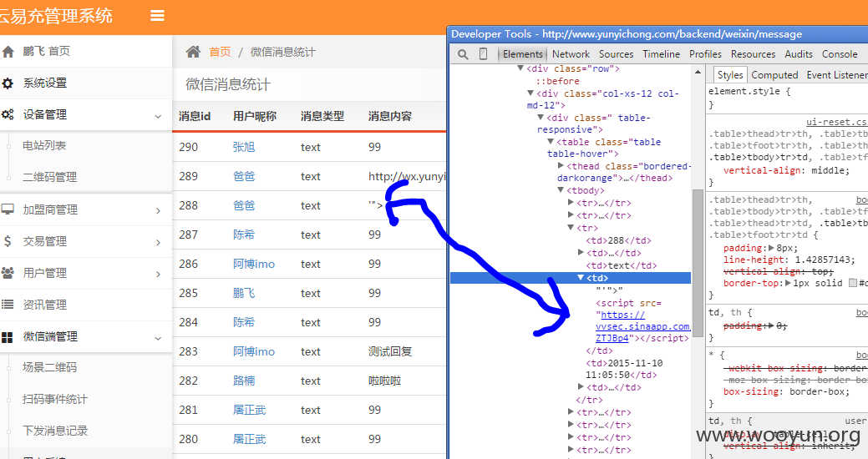Click the home icon beside 鹏飞 首页
Viewport: 868px width, 459px height.
(x=8, y=52)
